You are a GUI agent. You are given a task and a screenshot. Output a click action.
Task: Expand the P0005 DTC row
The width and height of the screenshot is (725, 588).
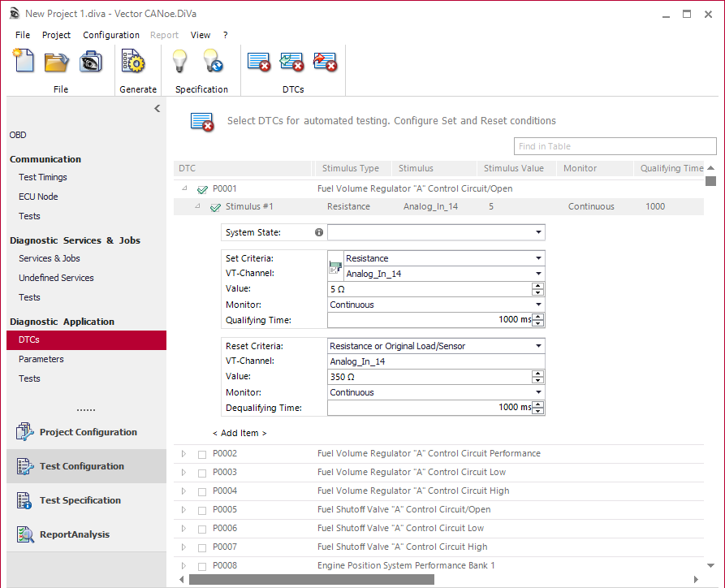[183, 510]
